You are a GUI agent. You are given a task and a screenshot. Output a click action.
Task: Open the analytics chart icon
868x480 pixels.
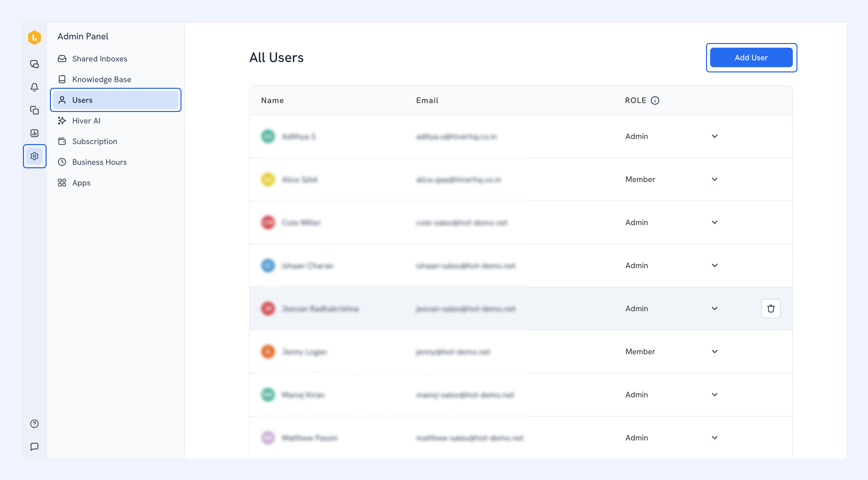(x=34, y=133)
